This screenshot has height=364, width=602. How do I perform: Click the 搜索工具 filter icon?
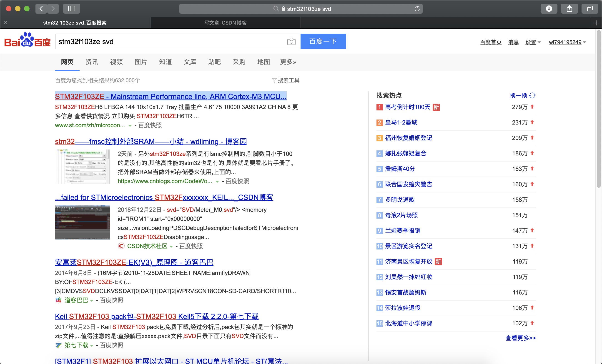pos(274,80)
